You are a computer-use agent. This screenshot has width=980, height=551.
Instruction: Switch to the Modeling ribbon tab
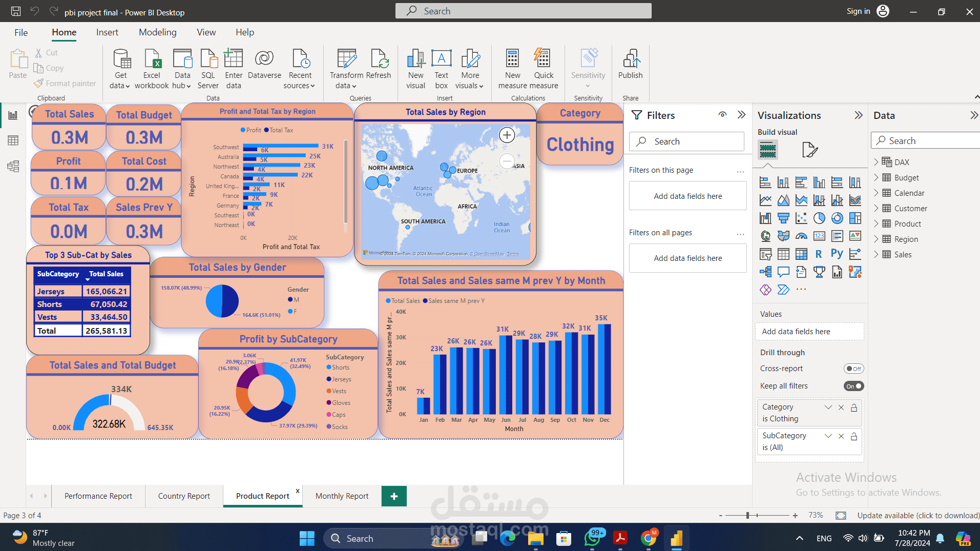pos(157,32)
